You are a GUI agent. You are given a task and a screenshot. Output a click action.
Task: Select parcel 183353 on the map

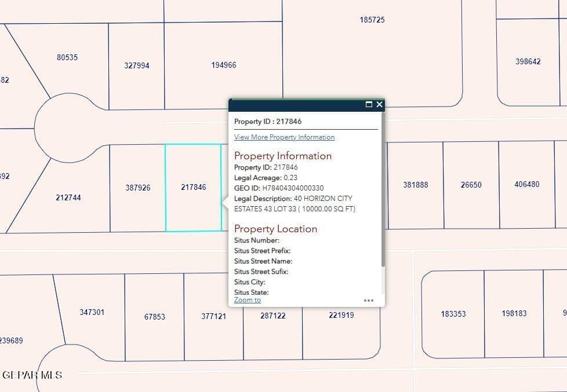point(453,314)
